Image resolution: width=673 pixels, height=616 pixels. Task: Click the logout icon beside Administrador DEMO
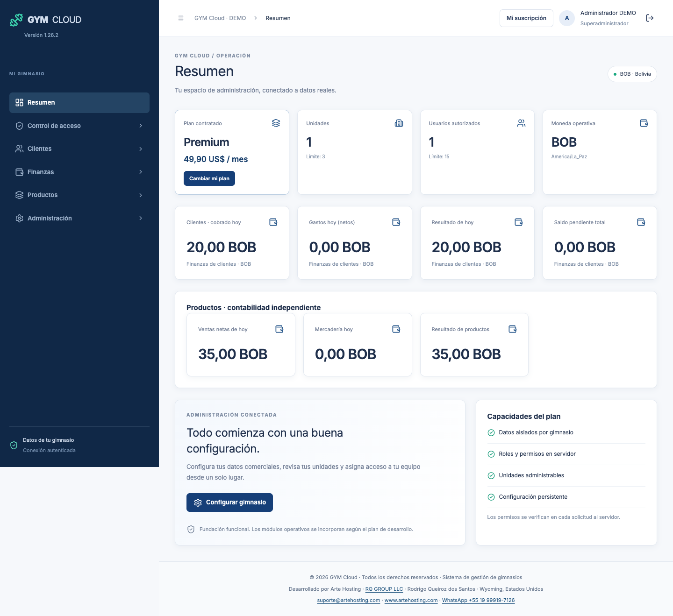tap(650, 18)
